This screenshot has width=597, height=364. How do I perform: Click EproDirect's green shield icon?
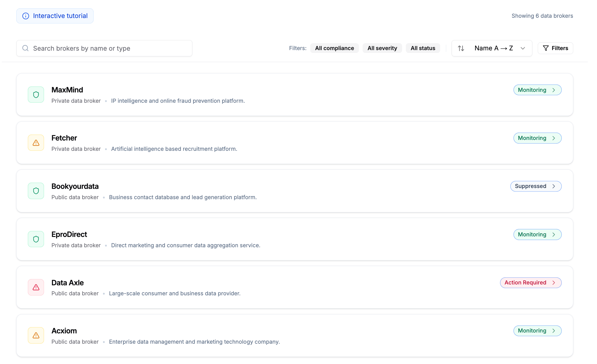pyautogui.click(x=36, y=239)
